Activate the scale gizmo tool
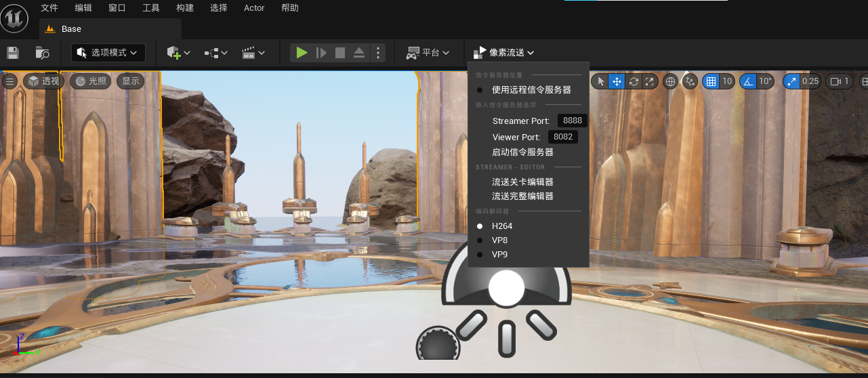868x378 pixels. (x=650, y=81)
